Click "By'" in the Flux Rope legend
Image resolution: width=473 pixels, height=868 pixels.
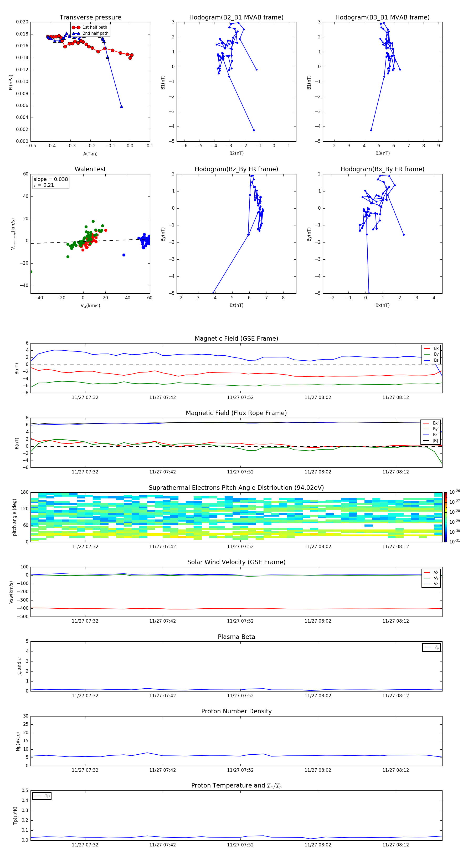(x=436, y=429)
